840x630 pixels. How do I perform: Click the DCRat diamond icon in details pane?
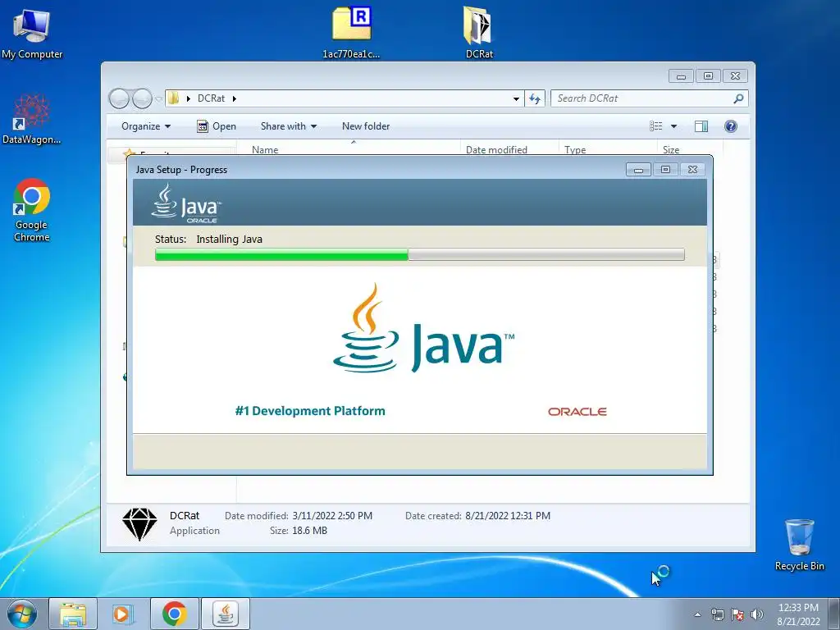click(139, 523)
